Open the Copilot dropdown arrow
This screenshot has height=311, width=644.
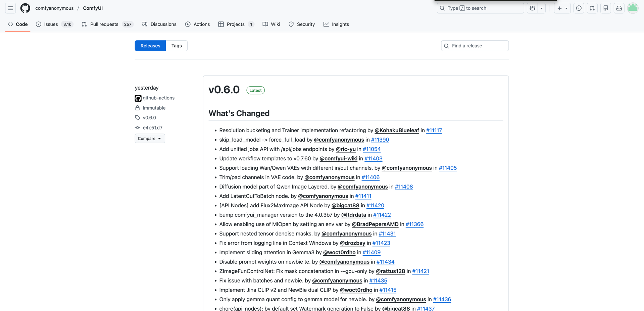542,8
